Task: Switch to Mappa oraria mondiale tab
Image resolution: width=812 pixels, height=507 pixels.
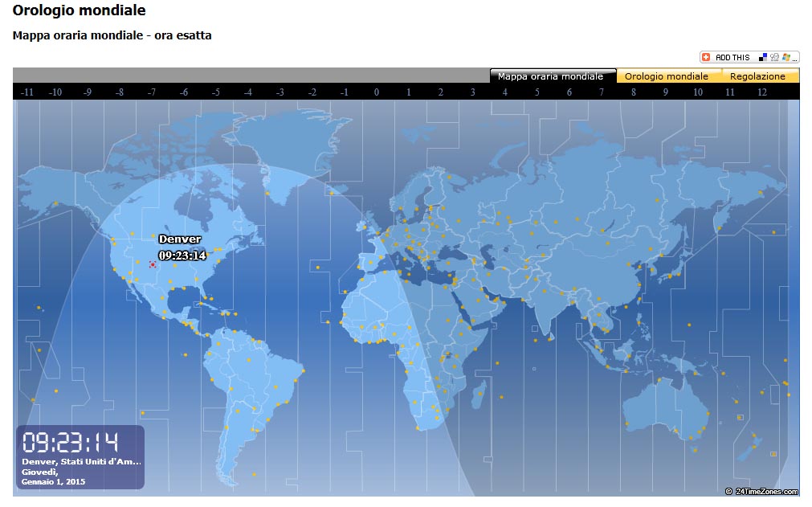Action: point(550,76)
